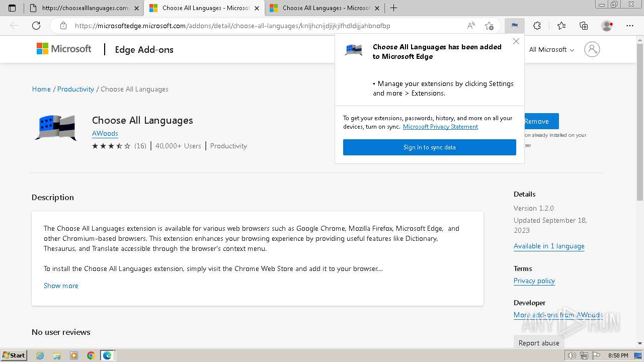Open the Privacy policy link
The height and width of the screenshot is (362, 644).
point(534,281)
